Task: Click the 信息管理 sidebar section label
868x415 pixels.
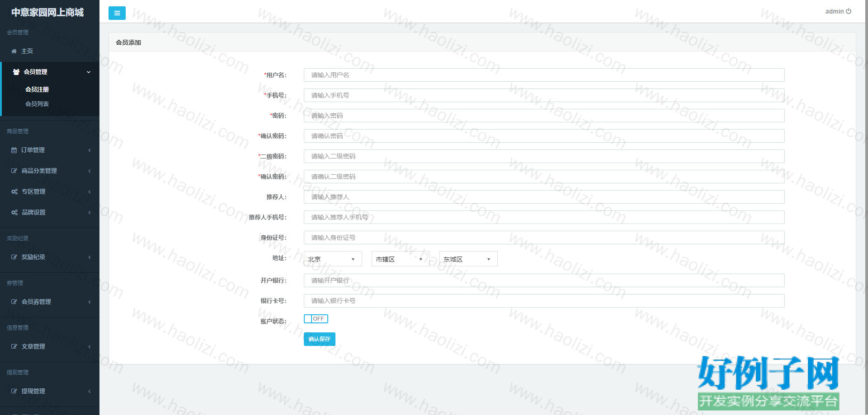Action: tap(18, 327)
